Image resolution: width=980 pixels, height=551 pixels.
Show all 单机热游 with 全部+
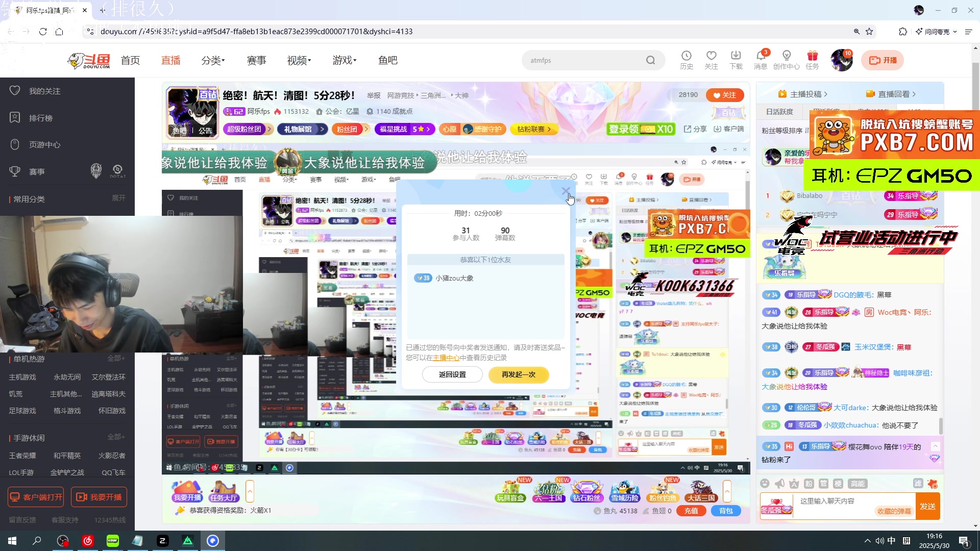click(116, 358)
